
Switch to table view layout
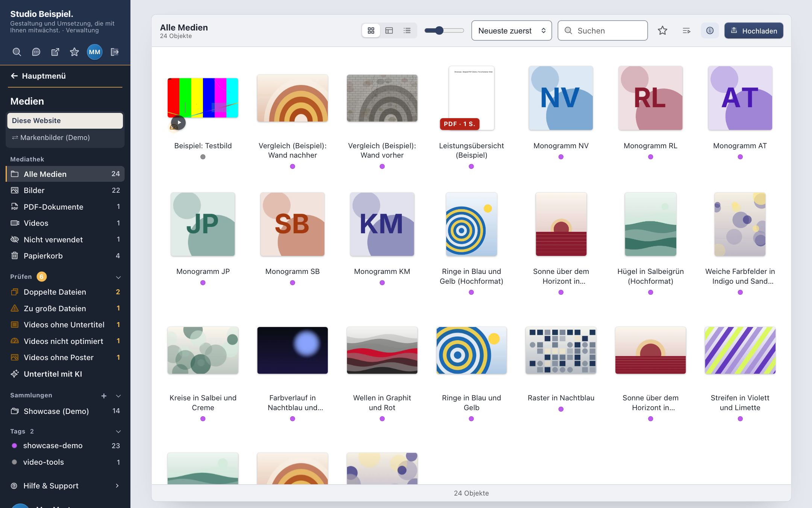point(389,30)
